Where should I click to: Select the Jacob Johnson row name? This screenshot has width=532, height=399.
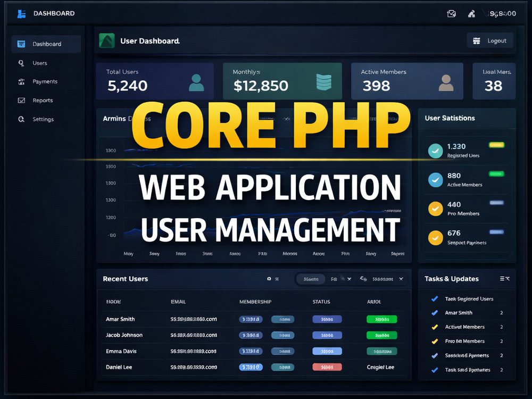124,335
